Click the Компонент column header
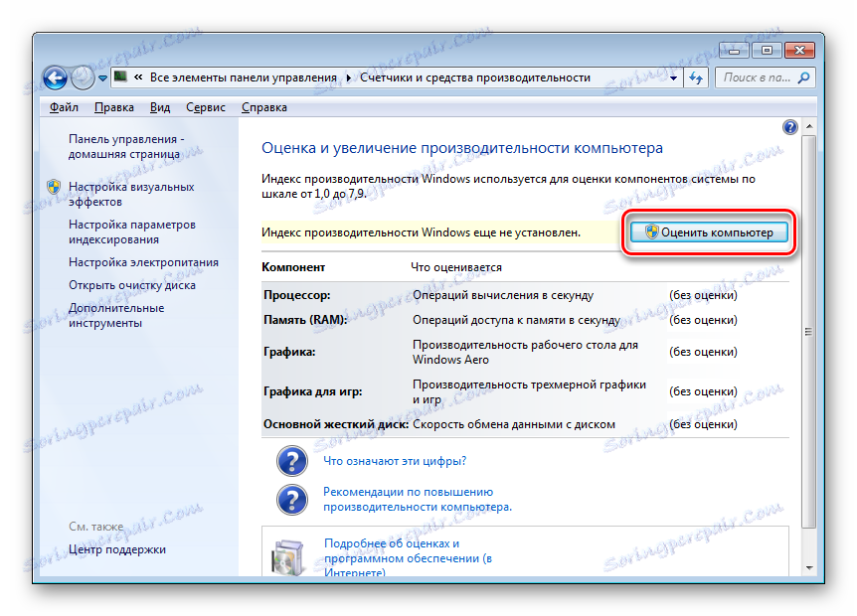This screenshot has width=857, height=616. [293, 267]
